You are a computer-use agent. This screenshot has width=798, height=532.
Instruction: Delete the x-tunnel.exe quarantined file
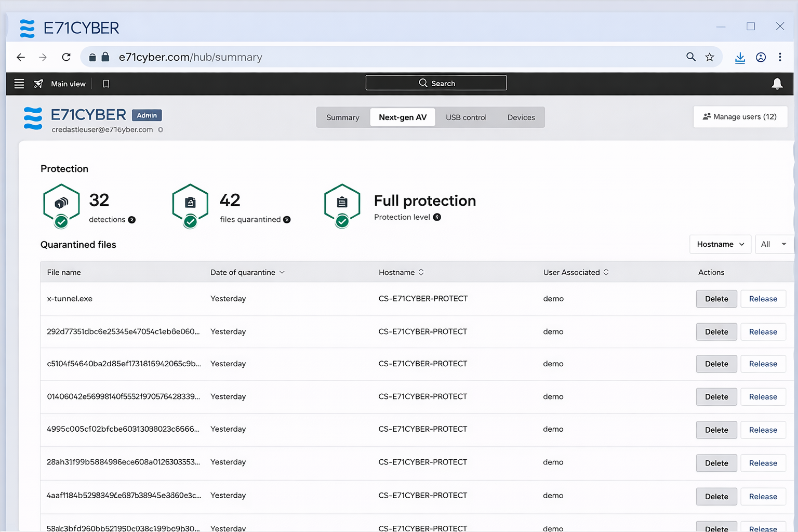716,299
